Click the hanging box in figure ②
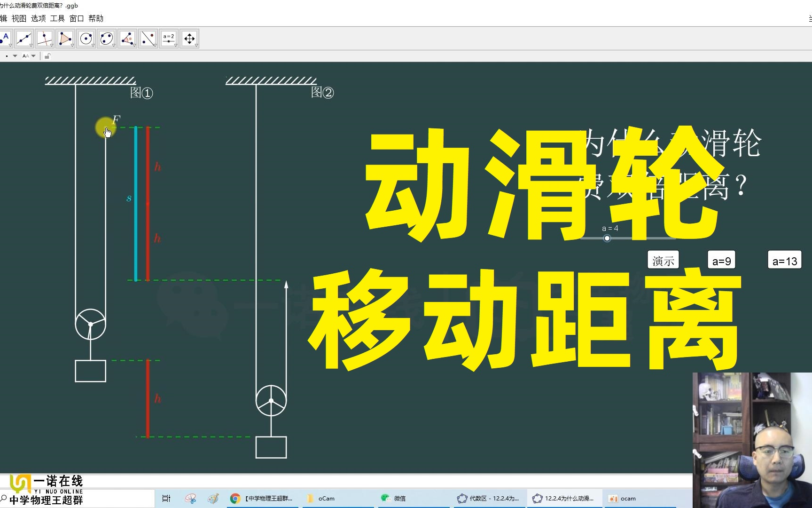The width and height of the screenshot is (812, 508). coord(271,447)
